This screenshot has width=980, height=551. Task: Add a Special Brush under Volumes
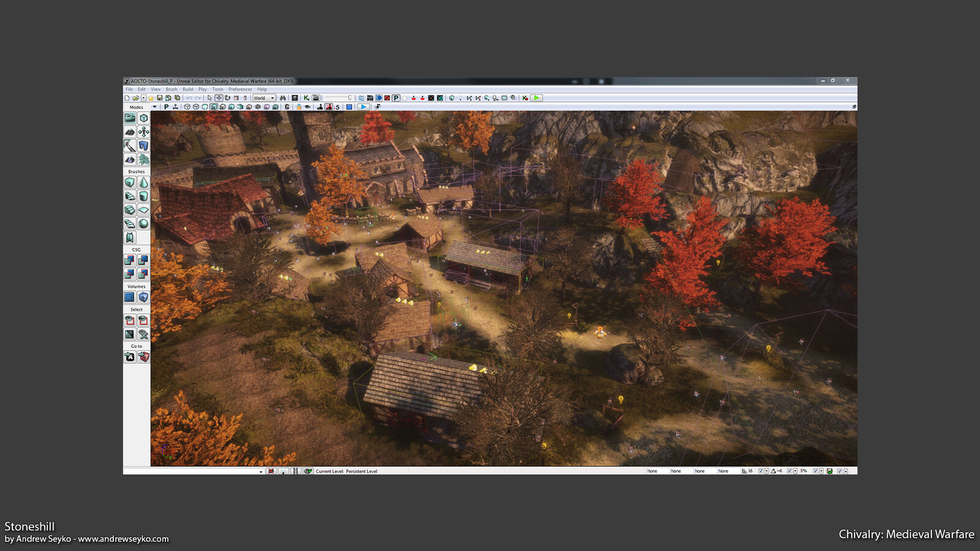(130, 297)
